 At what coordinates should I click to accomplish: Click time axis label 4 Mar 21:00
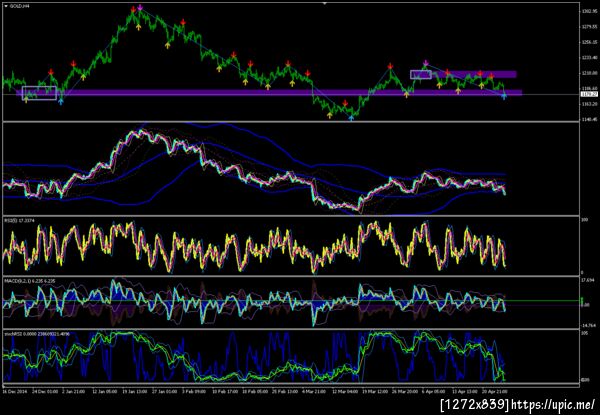pyautogui.click(x=314, y=392)
